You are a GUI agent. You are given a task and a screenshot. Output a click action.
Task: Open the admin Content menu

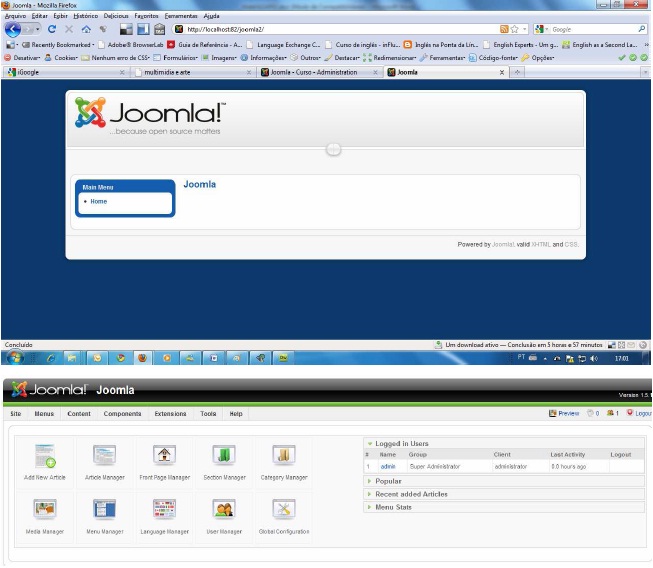[x=79, y=414]
